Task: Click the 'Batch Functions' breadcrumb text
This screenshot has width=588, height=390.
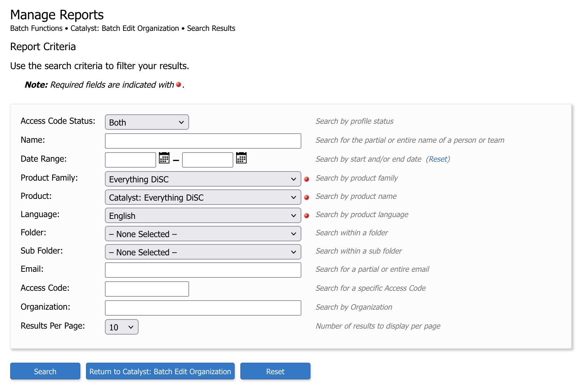Action: click(x=36, y=28)
